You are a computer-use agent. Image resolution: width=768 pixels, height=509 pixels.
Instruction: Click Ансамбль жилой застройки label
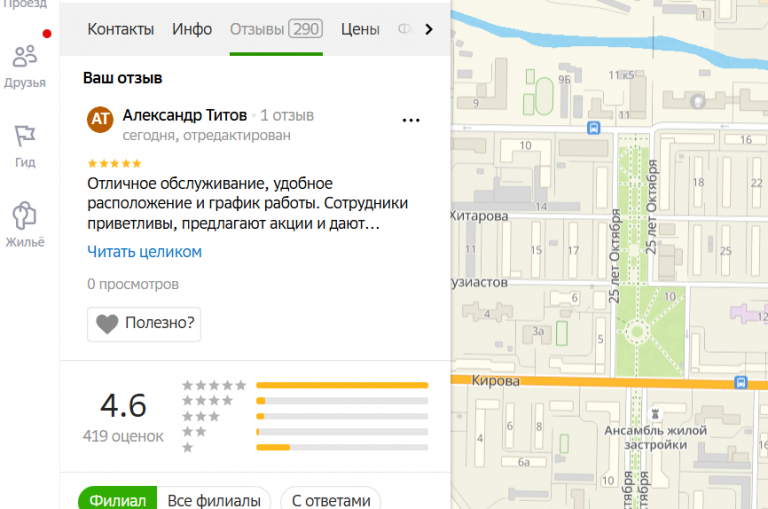(655, 437)
